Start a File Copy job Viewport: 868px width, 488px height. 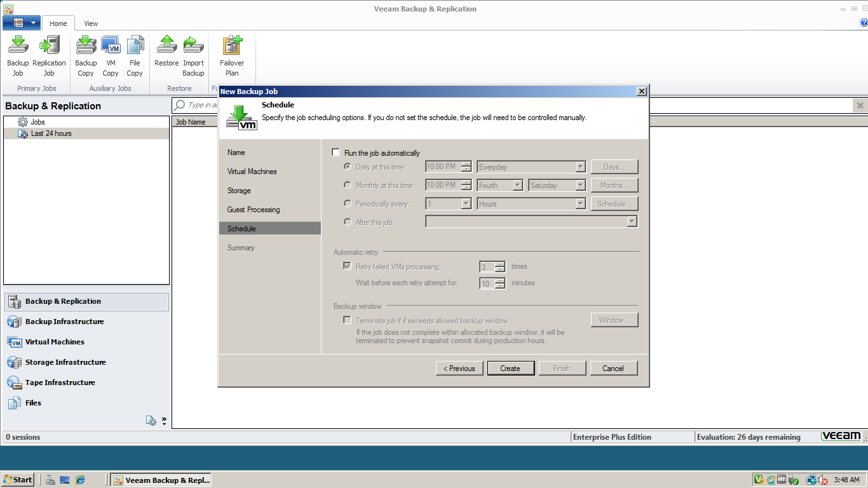(135, 54)
